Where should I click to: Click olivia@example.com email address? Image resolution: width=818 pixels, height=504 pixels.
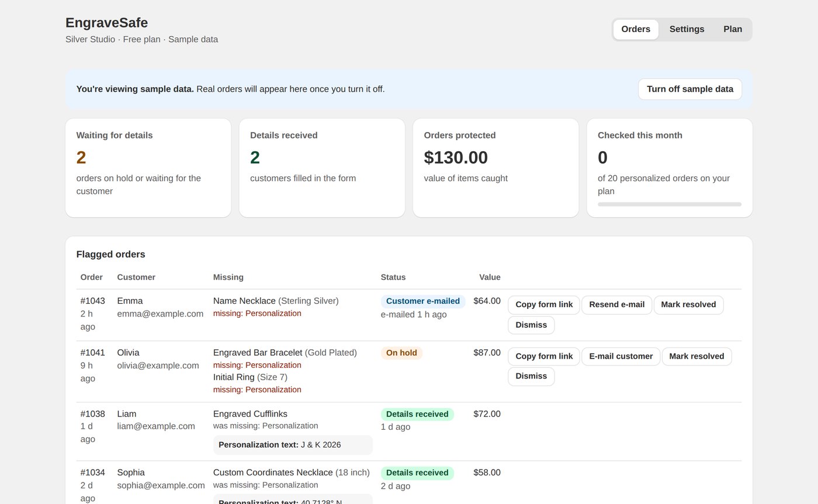158,366
